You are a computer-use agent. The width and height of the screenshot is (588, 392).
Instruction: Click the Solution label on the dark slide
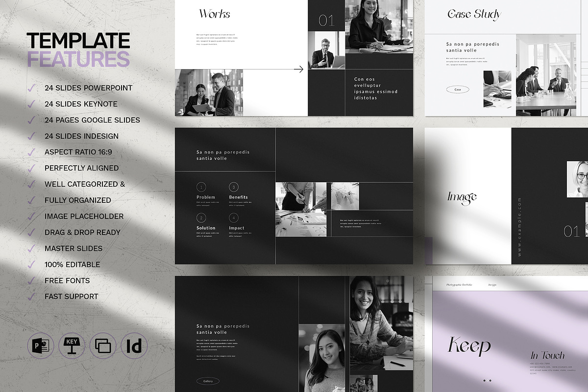click(x=206, y=228)
